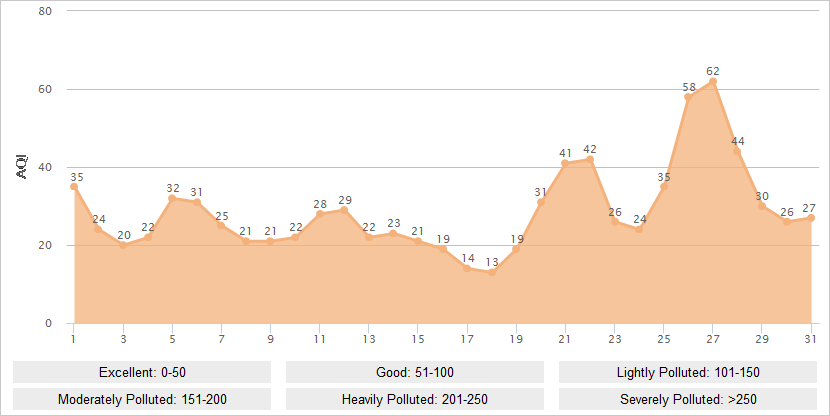This screenshot has height=416, width=830.
Task: Select the 'Good: 51-100' legend box
Action: (x=414, y=372)
